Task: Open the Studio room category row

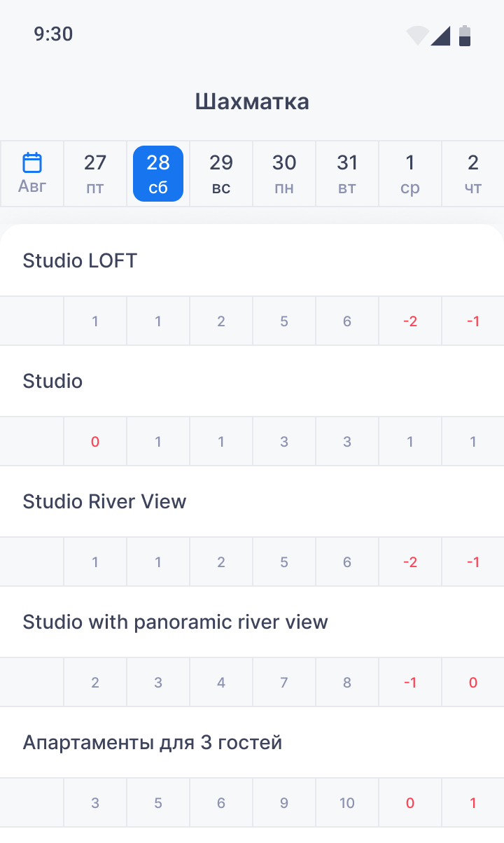Action: click(x=52, y=382)
